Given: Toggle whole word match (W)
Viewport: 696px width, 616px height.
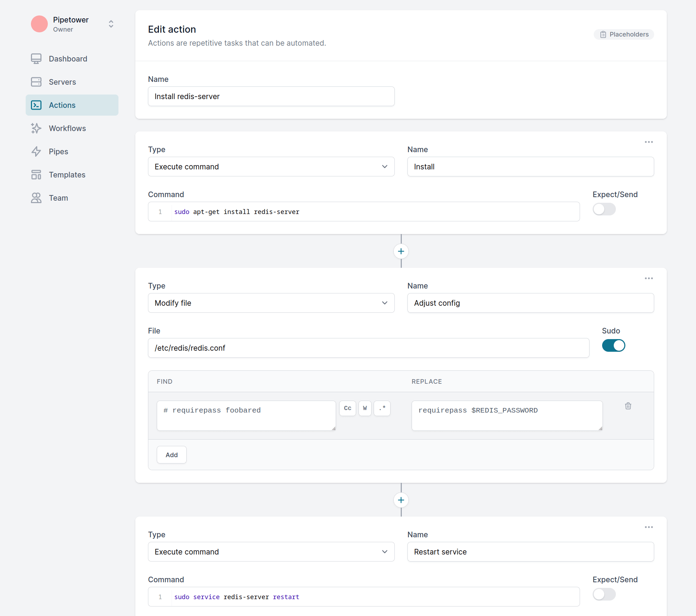Looking at the screenshot, I should (365, 408).
